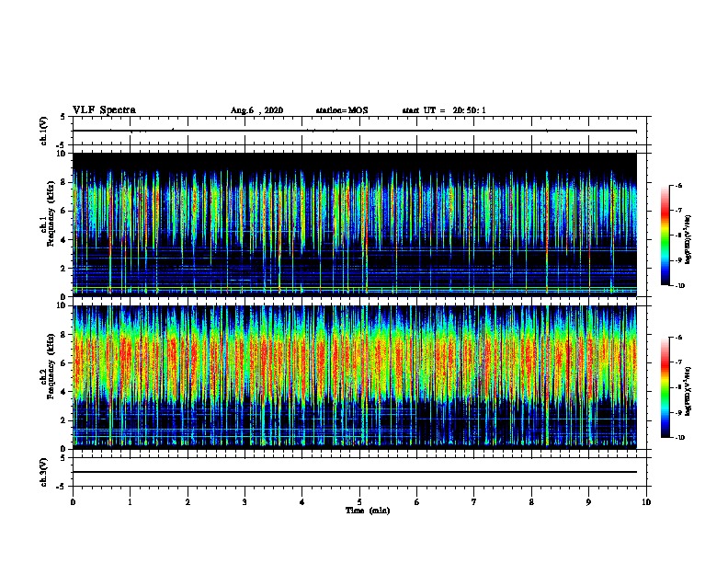The height and width of the screenshot is (563, 728).
Task: Click the "5" tick label on time axis
Action: coord(359,502)
